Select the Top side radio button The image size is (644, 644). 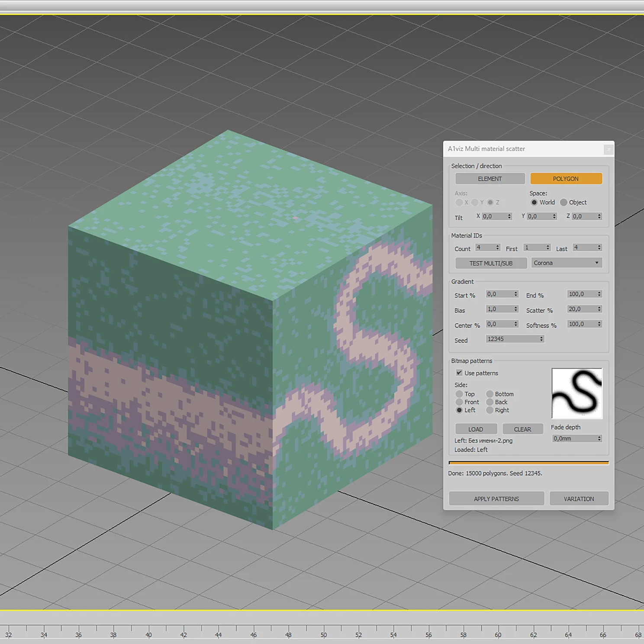pyautogui.click(x=459, y=394)
